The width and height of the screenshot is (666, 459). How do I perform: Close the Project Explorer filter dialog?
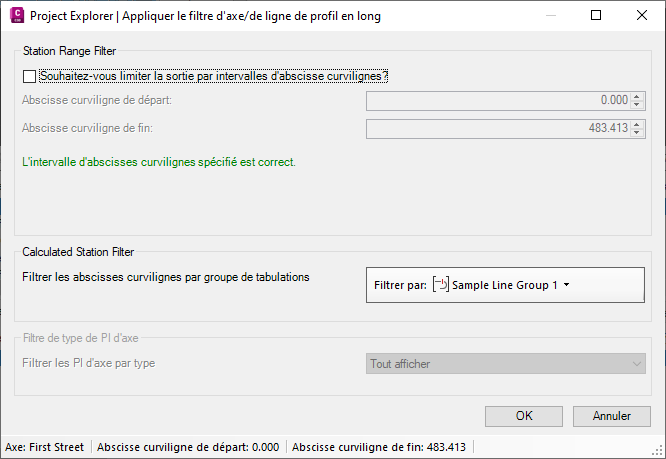(642, 16)
